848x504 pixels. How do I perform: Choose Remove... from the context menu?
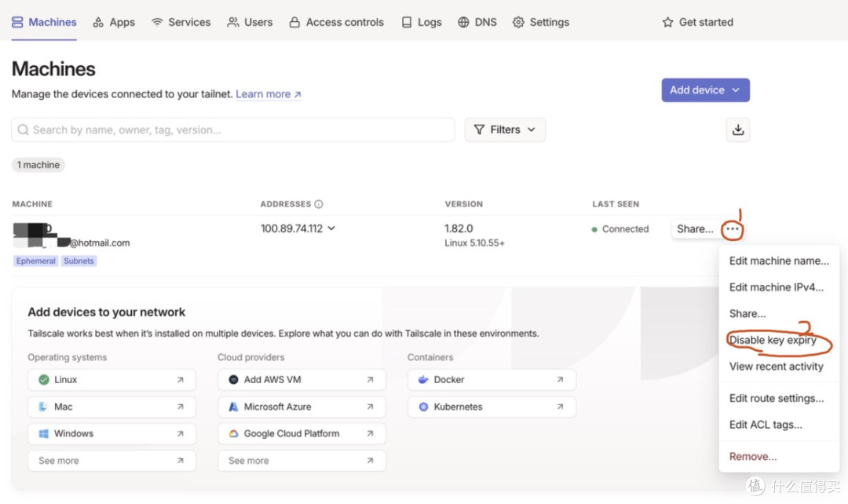pos(753,456)
